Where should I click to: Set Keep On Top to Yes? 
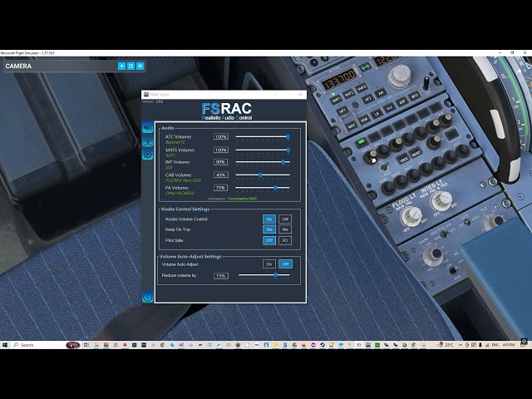pos(269,229)
